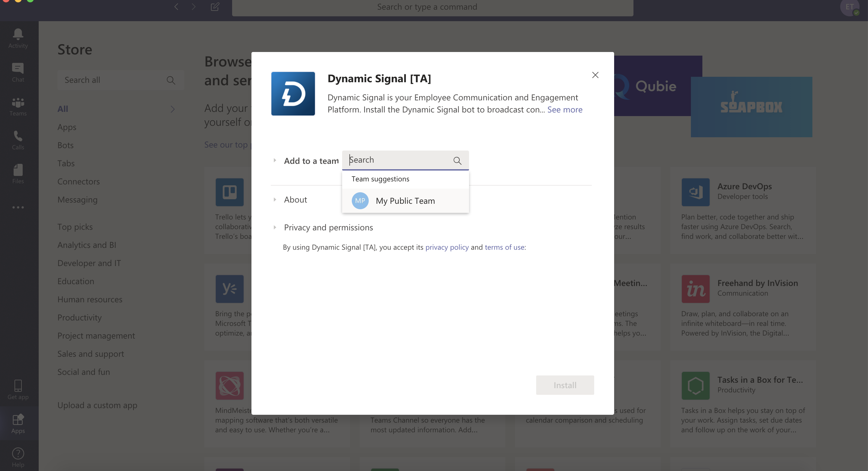Select the Messaging category

77,200
